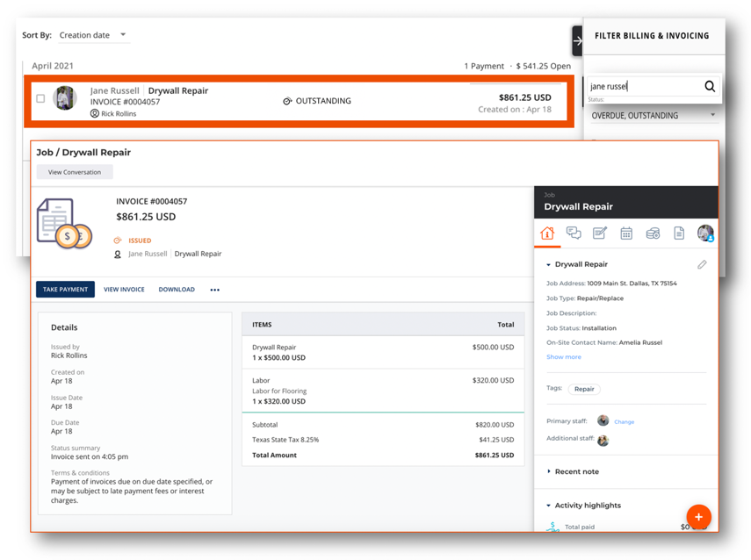
Task: Click the primary staff avatar
Action: [603, 420]
